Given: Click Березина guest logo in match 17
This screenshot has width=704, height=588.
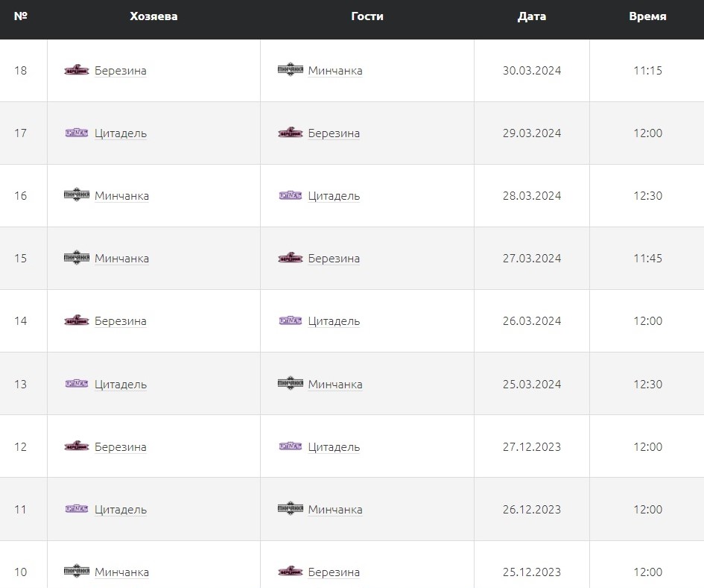Looking at the screenshot, I should pos(290,133).
